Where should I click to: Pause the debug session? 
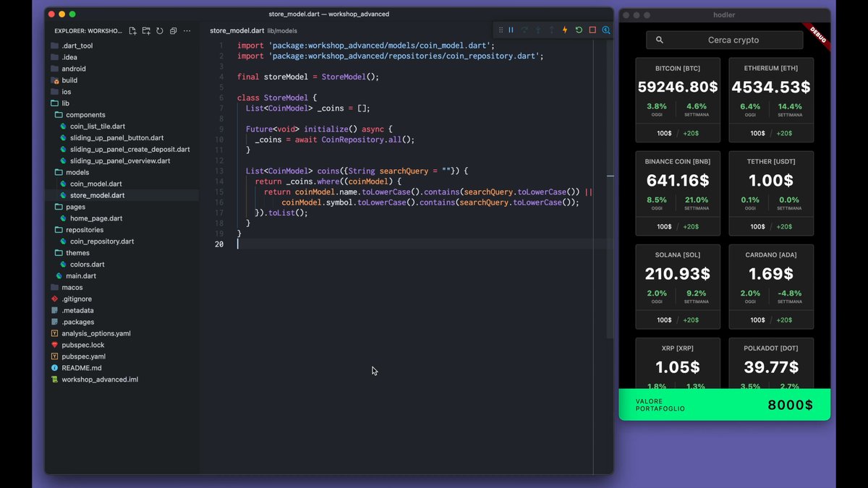pos(511,30)
